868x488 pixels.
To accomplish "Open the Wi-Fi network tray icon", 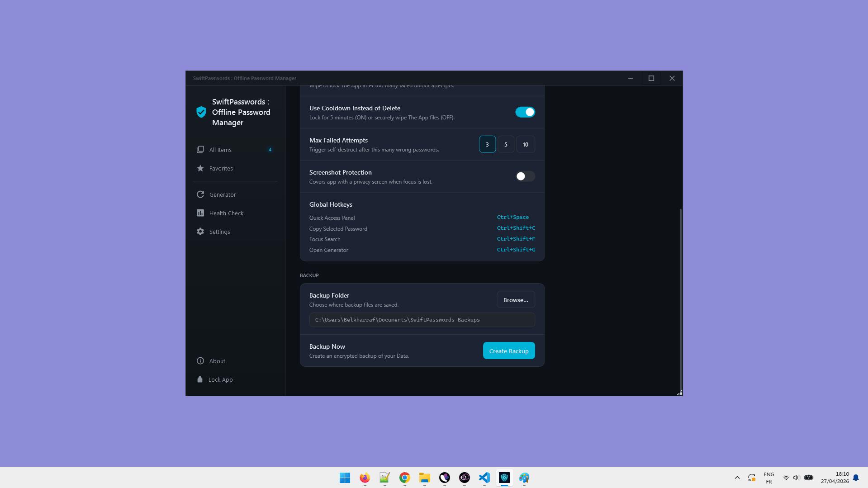I will (x=786, y=478).
